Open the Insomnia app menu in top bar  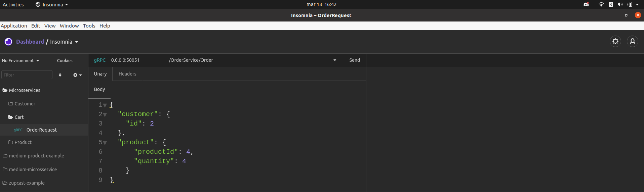click(x=52, y=4)
